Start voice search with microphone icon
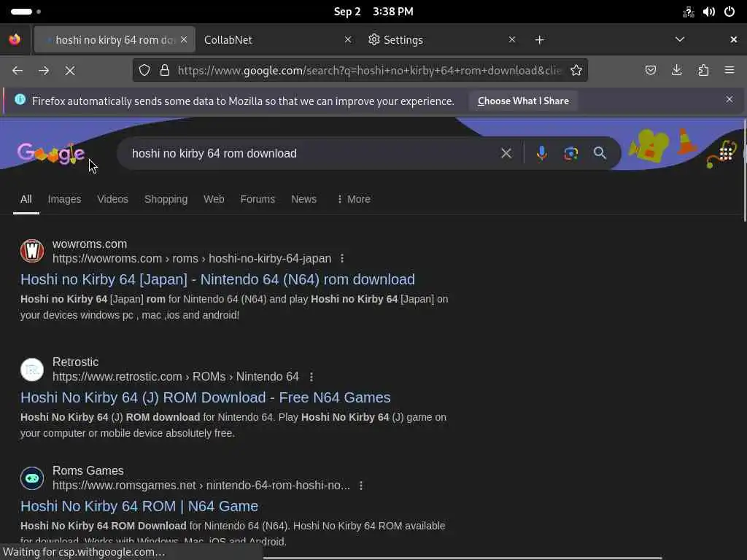747x560 pixels. (x=542, y=153)
